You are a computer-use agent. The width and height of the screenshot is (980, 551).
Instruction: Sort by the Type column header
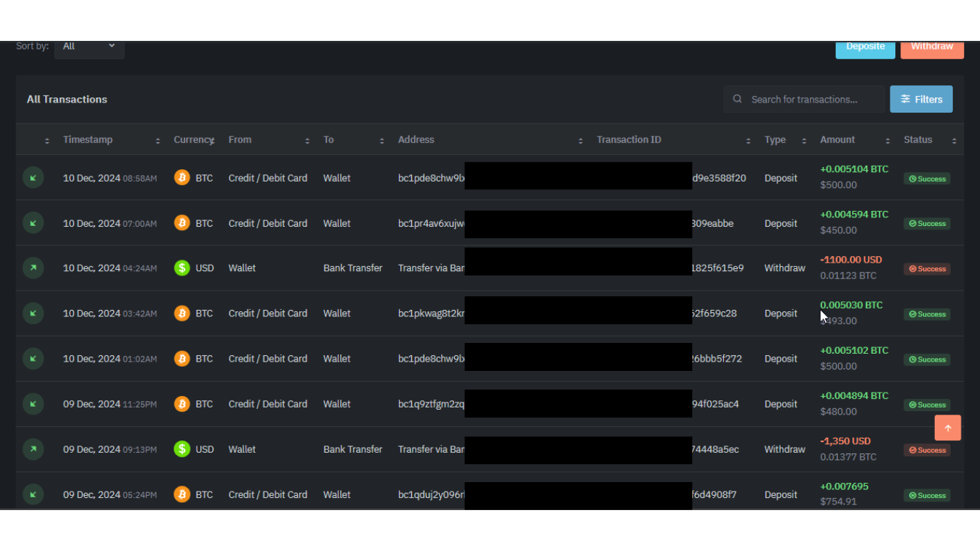[x=775, y=140]
